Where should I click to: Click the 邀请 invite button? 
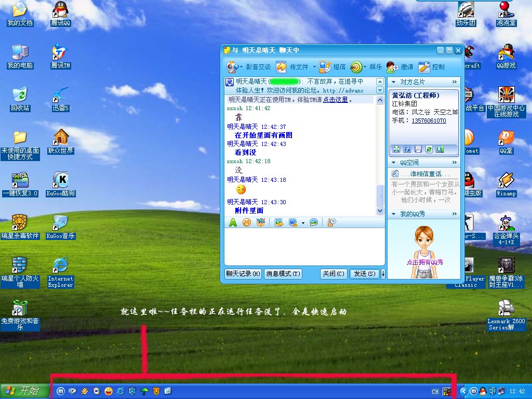click(x=400, y=67)
